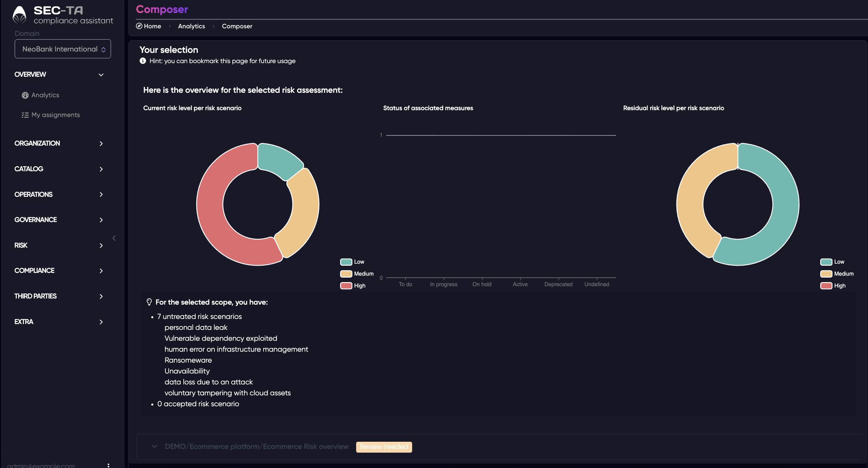
Task: Toggle Low legend in current risk chart
Action: [352, 262]
